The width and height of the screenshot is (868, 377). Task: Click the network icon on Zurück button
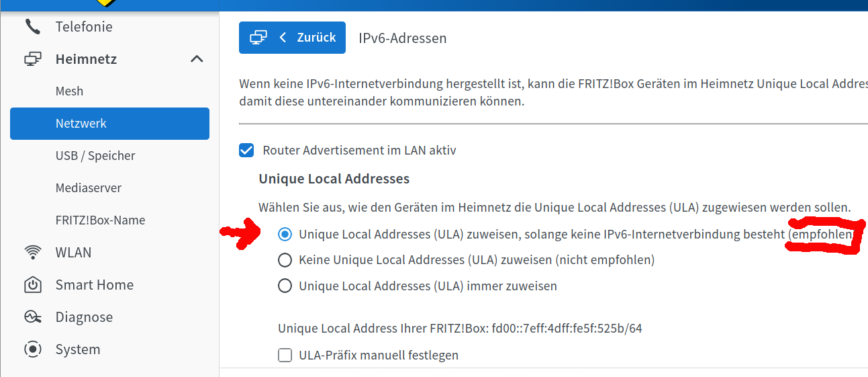coord(258,38)
